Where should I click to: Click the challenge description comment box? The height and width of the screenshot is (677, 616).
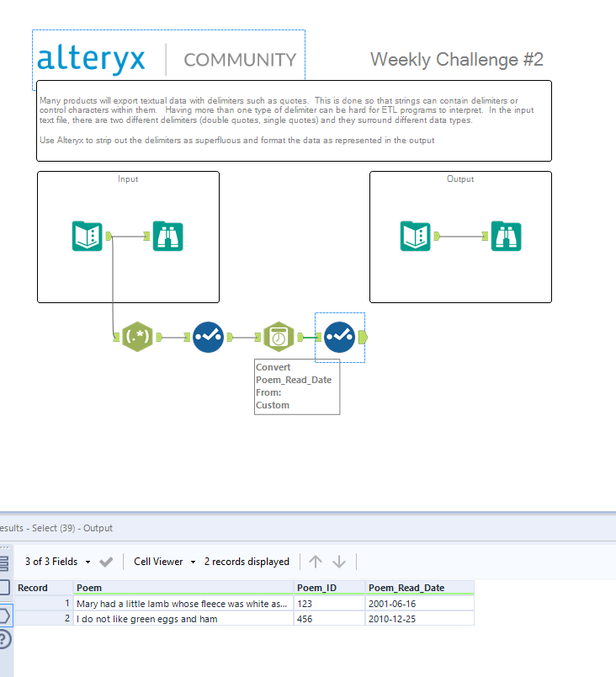point(295,121)
